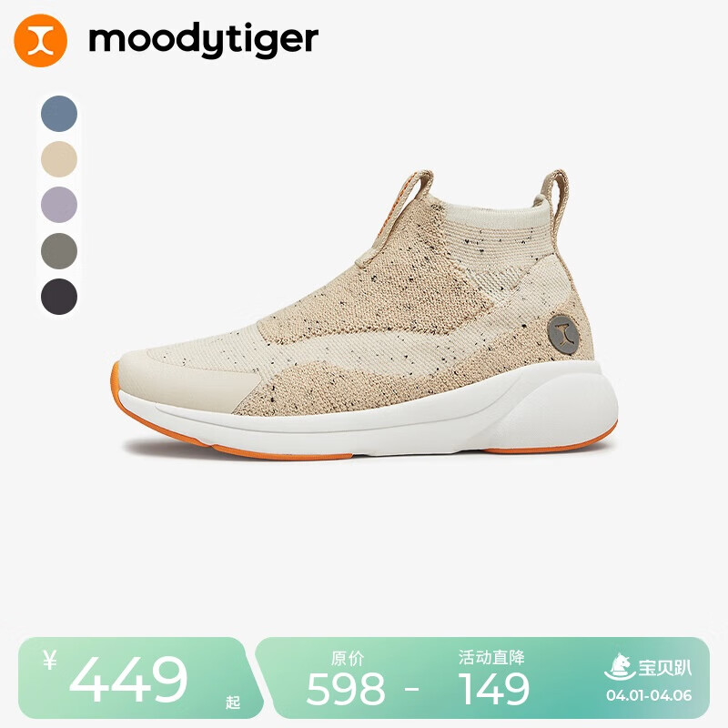Select the black color swatch
728x728 pixels.
tap(59, 297)
